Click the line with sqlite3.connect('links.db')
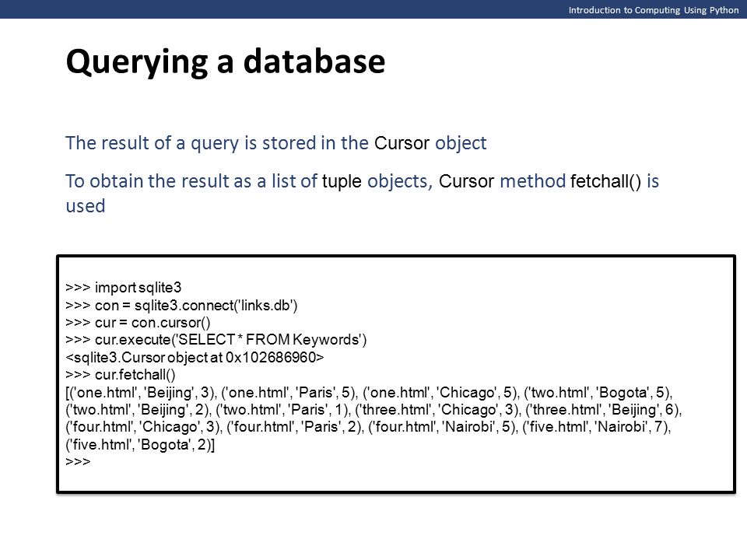This screenshot has width=747, height=560. 181,305
